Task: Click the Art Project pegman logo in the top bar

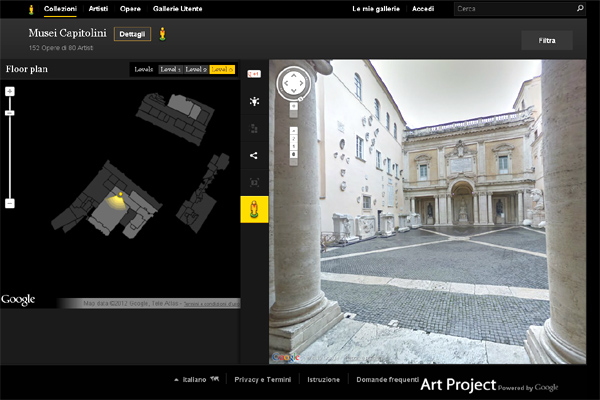Action: (31, 9)
